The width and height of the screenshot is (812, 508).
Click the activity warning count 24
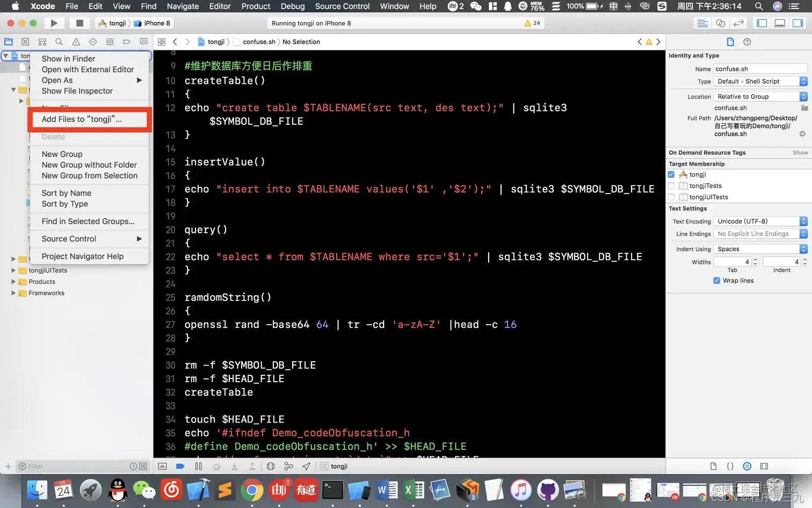click(x=532, y=23)
